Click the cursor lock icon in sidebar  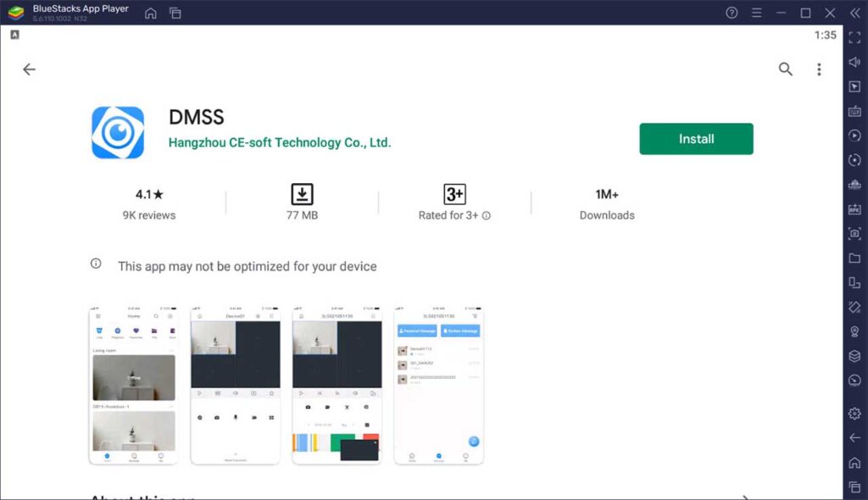[x=854, y=86]
